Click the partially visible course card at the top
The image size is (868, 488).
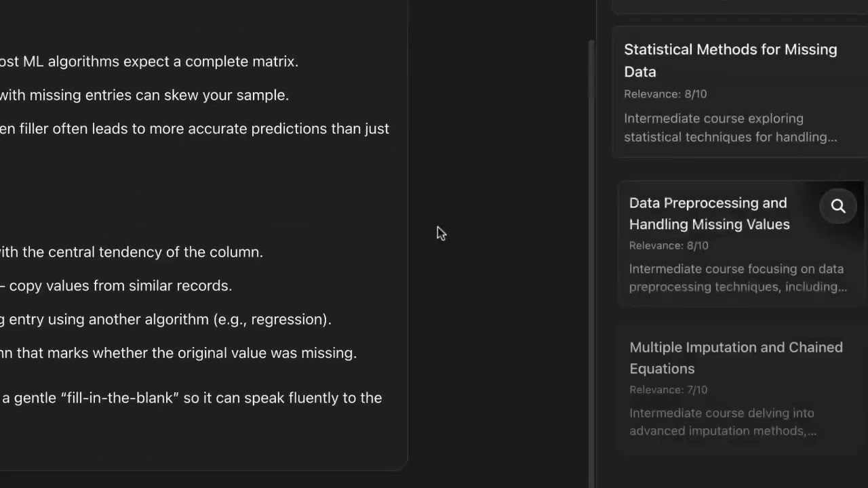[x=738, y=7]
